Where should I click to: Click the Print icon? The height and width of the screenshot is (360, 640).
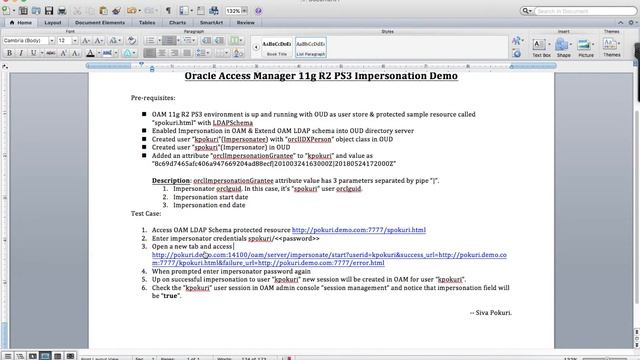pos(62,11)
